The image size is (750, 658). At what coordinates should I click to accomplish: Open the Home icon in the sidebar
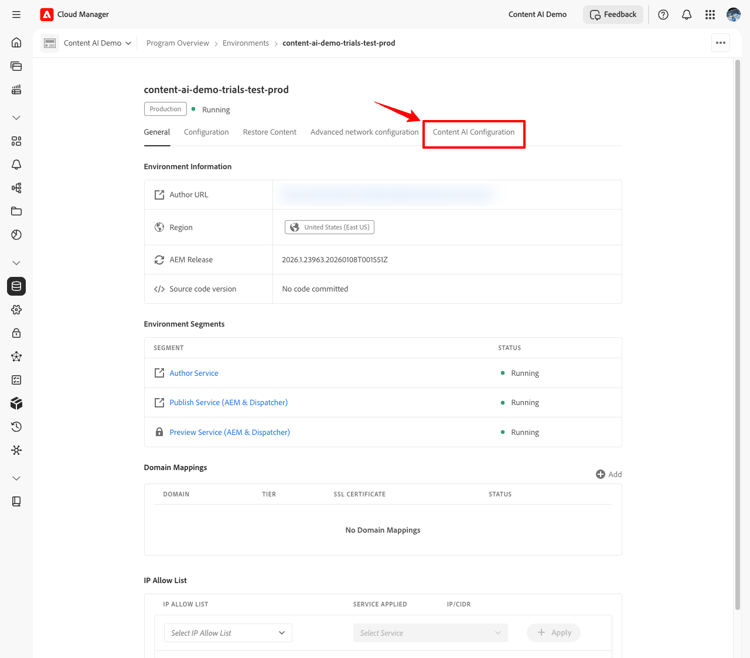pyautogui.click(x=16, y=43)
